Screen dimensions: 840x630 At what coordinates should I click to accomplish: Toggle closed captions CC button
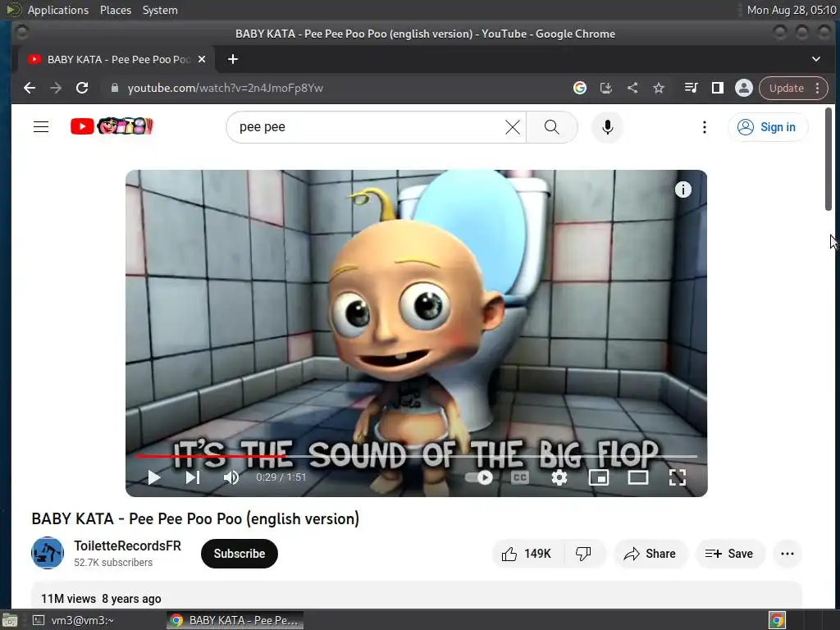(519, 477)
